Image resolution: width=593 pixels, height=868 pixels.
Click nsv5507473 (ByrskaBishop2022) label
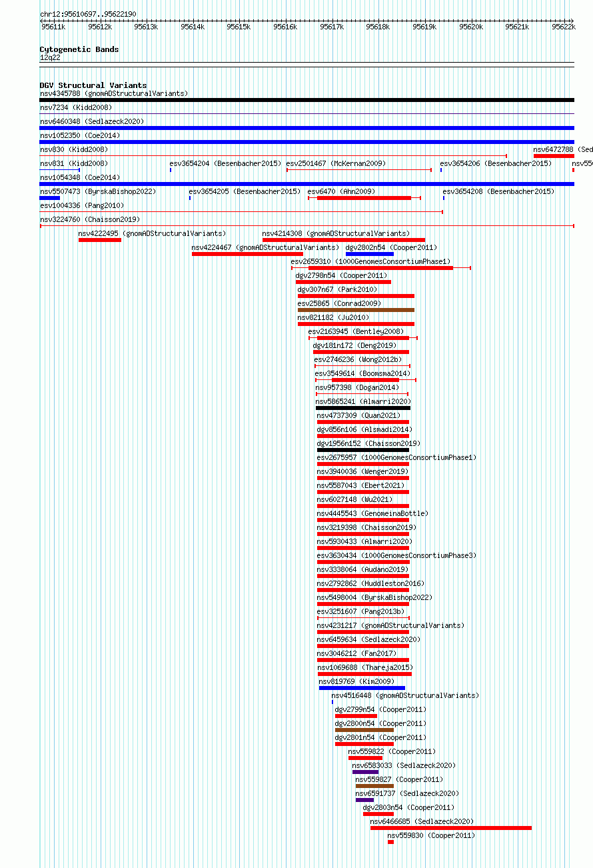[x=98, y=191]
